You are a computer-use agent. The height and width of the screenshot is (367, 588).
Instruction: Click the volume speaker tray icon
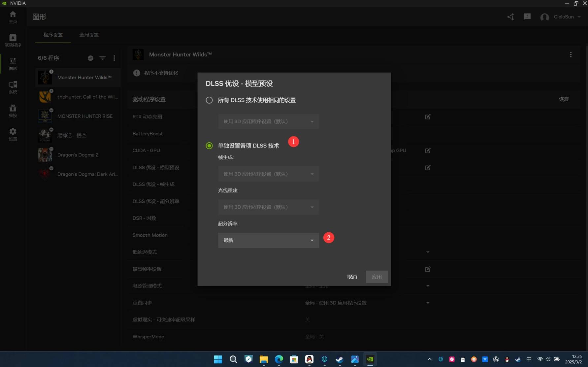548,359
